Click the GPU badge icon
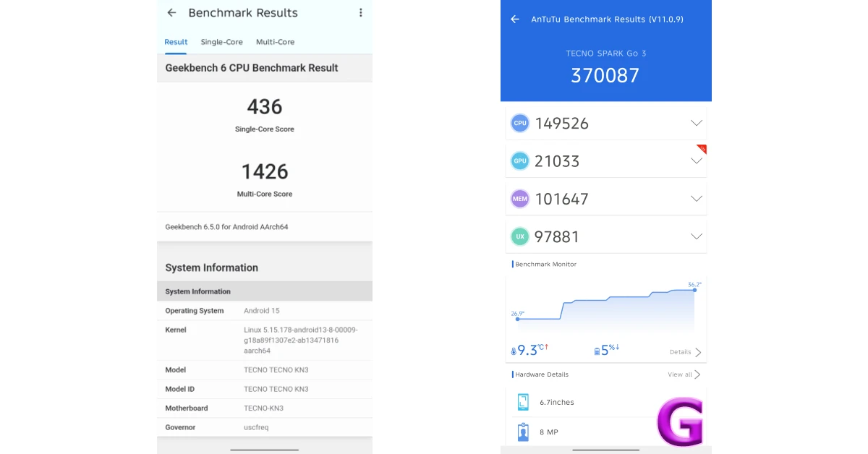868x454 pixels. tap(519, 160)
